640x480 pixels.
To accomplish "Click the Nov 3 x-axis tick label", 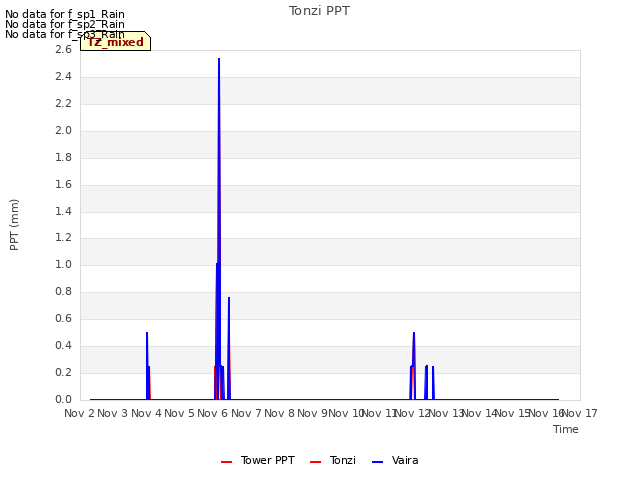I will pos(113,413).
